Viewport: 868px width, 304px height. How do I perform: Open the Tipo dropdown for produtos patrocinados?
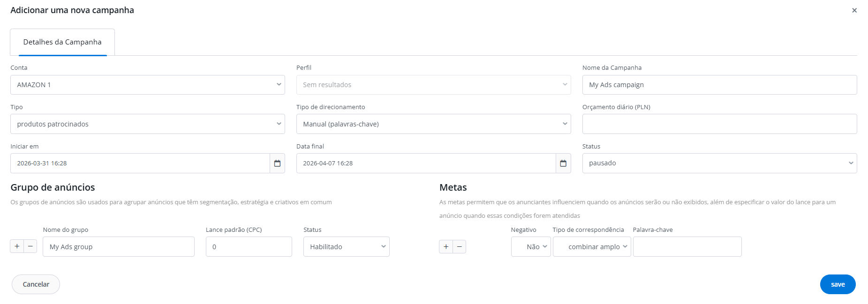pos(147,124)
